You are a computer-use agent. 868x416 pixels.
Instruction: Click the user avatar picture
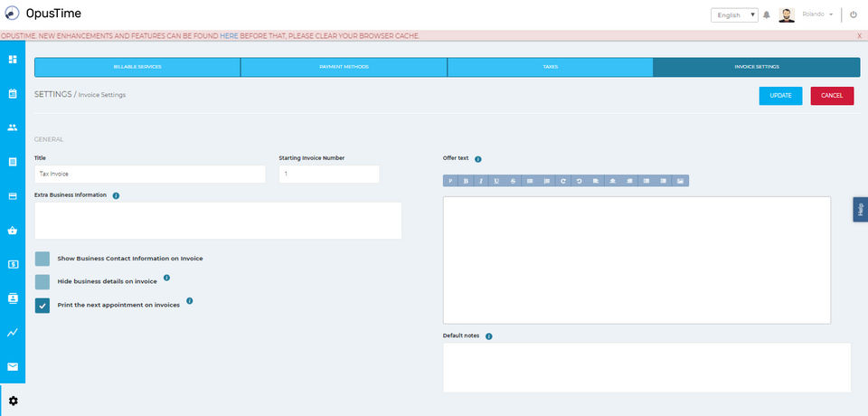(787, 15)
